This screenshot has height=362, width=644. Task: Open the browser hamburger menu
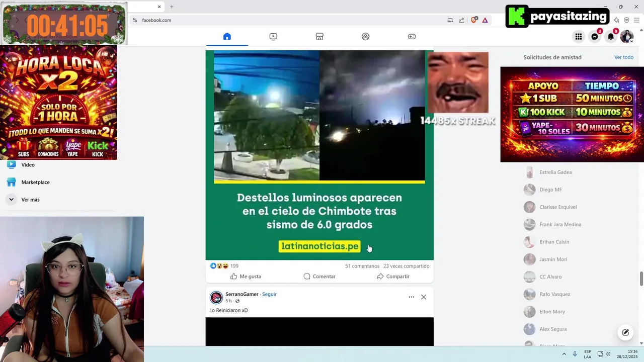636,20
